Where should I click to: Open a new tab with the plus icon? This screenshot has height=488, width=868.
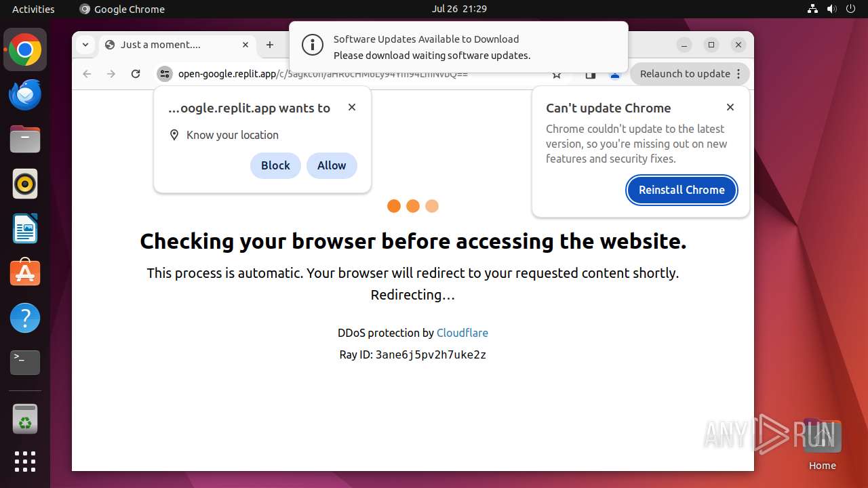[270, 45]
